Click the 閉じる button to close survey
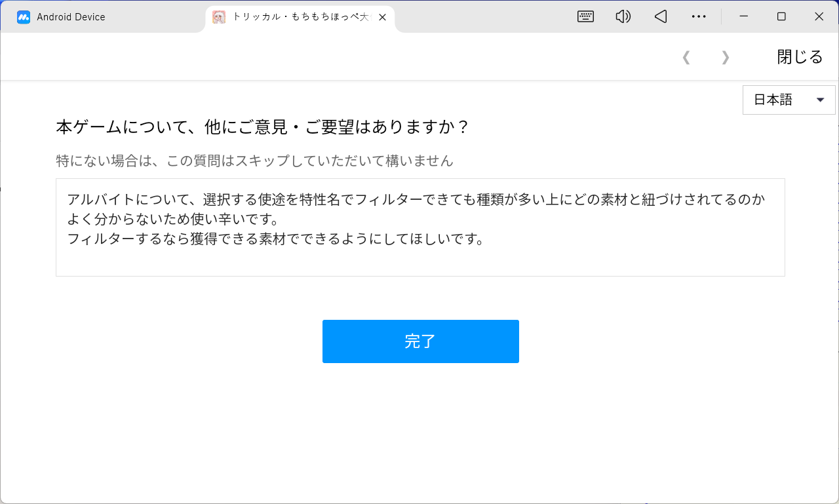Image resolution: width=839 pixels, height=504 pixels. click(x=800, y=57)
